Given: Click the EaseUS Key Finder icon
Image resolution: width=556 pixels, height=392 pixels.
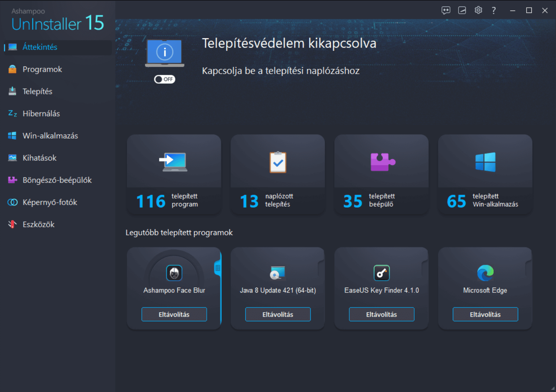Looking at the screenshot, I should [382, 273].
